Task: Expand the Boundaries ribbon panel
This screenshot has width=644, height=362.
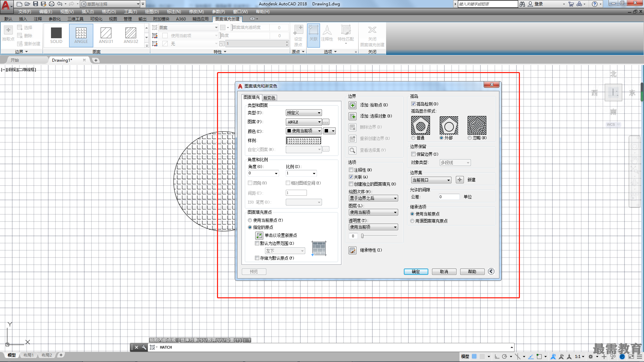Action: [x=21, y=52]
